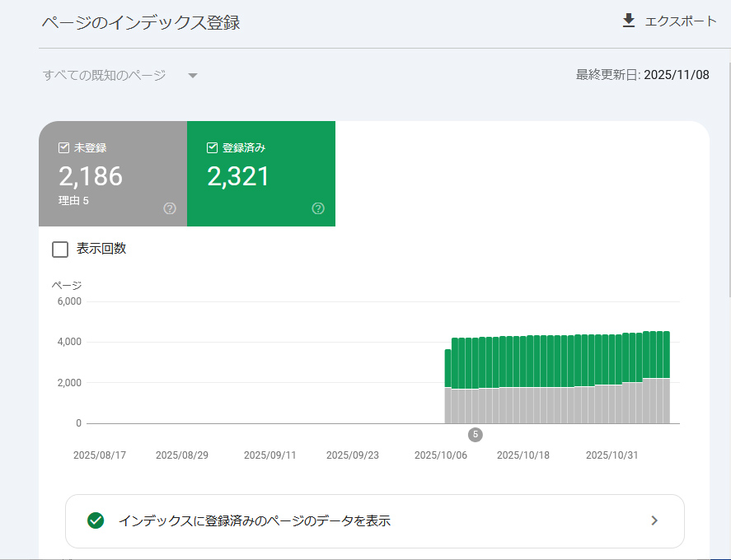This screenshot has width=731, height=560.
Task: Deselect the 登録済み metric card
Action: (x=261, y=174)
